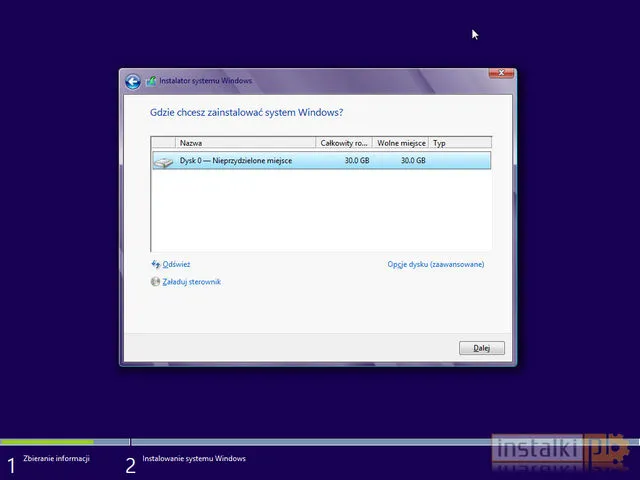Viewport: 640px width, 480px height.
Task: Click the green installation progress bar
Action: (x=47, y=441)
